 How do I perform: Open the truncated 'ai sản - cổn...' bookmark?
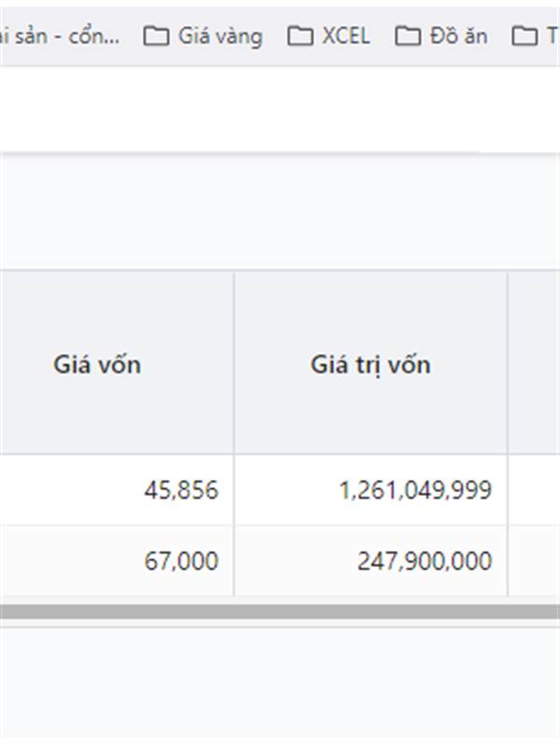60,36
